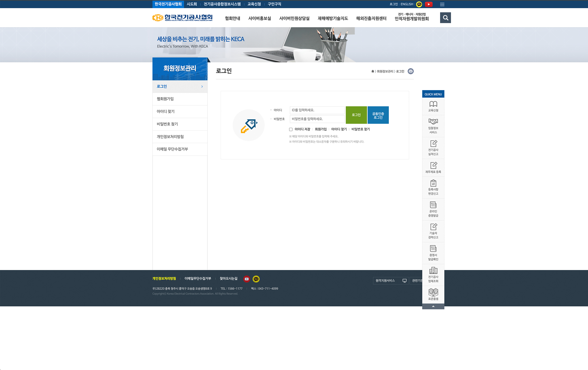
Task: Open footer 찾아오시는길 link
Action: click(x=229, y=278)
